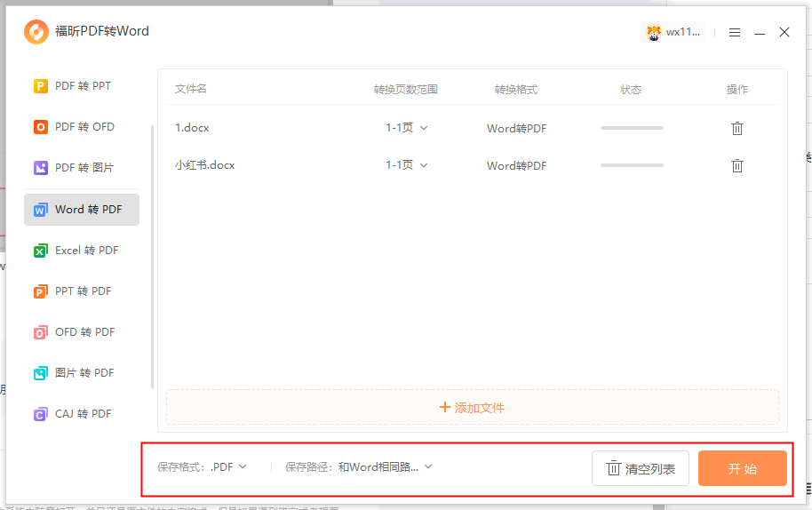812x510 pixels.
Task: Click the 操作 column header
Action: pos(736,90)
